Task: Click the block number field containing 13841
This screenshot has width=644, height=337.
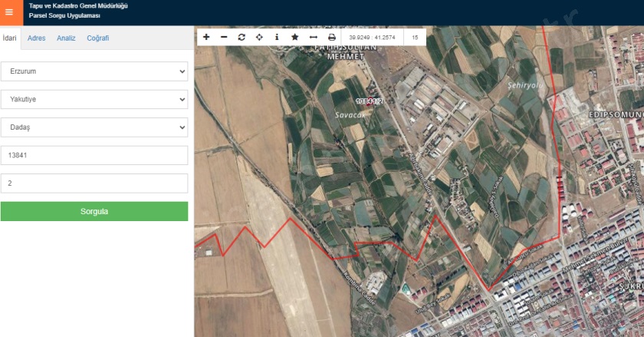Action: 94,155
